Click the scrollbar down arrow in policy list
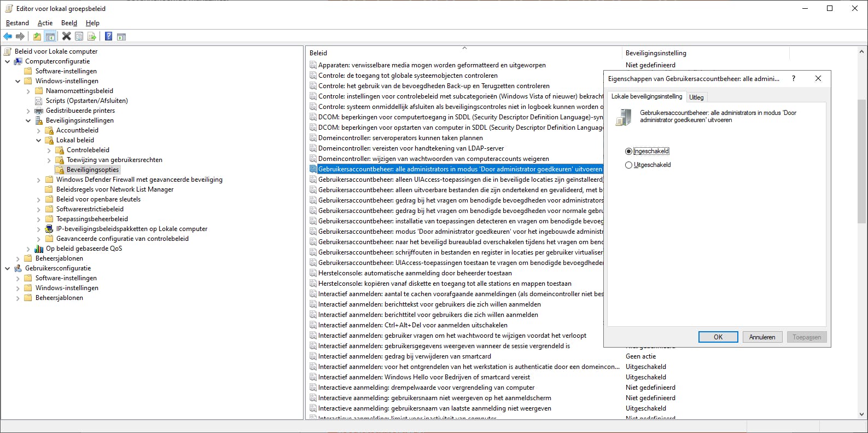Screen dimensions: 868x433 (861, 414)
